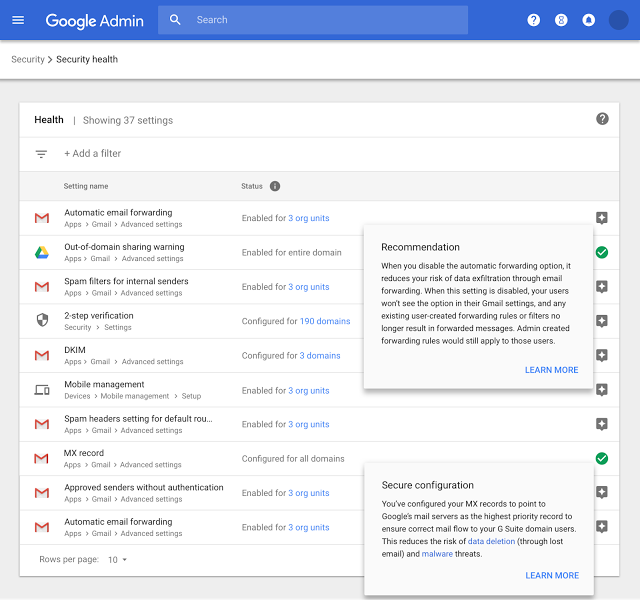640x600 pixels.
Task: Open the notifications bell icon
Action: tap(589, 20)
